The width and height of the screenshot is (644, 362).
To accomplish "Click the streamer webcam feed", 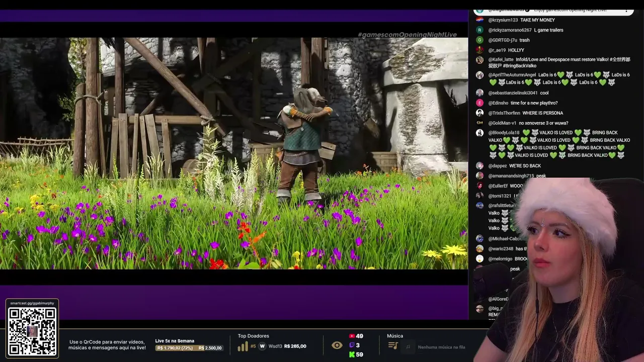I will coord(558,270).
